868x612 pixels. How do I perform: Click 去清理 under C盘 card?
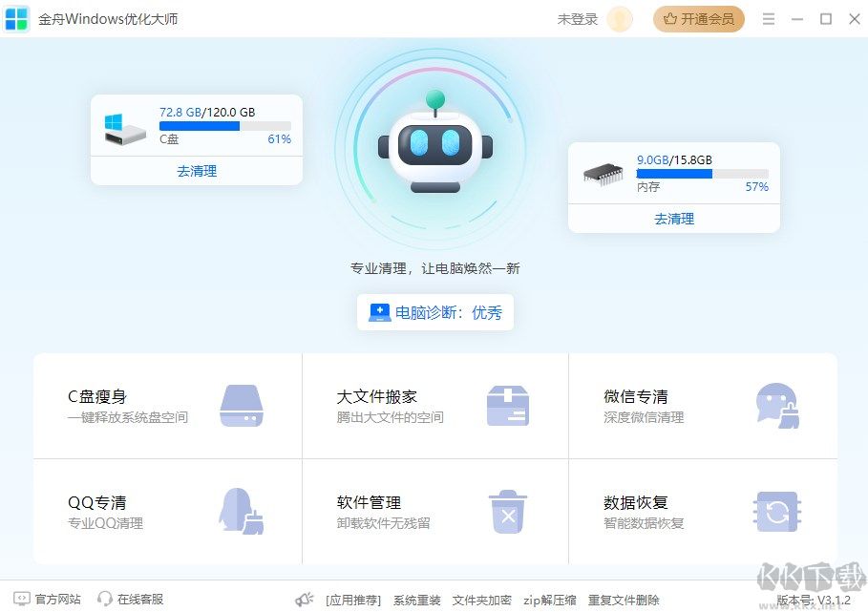point(197,171)
